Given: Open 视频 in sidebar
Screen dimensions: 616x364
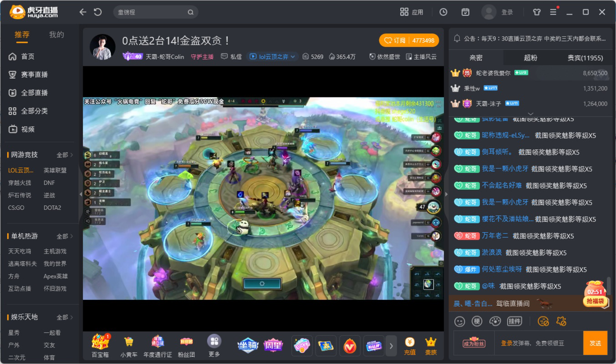Looking at the screenshot, I should (x=22, y=130).
